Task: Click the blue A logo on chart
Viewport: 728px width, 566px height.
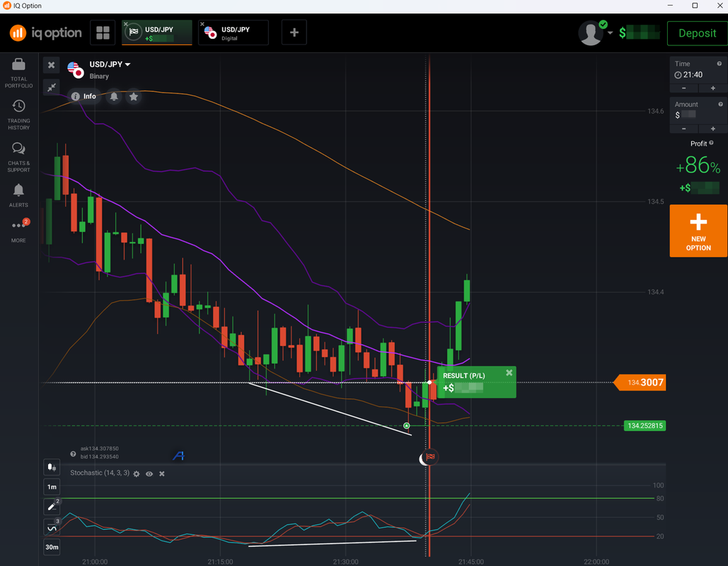Action: (179, 456)
